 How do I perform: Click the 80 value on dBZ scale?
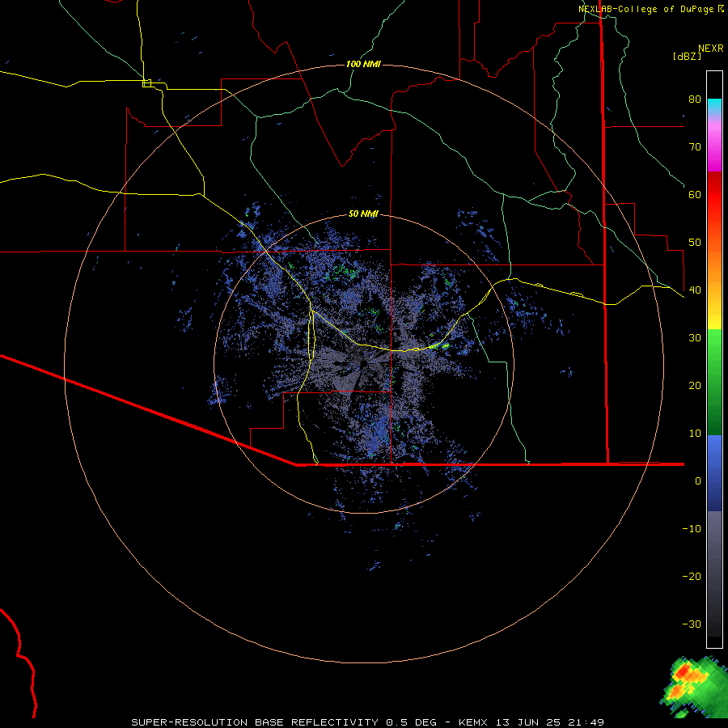coord(695,99)
